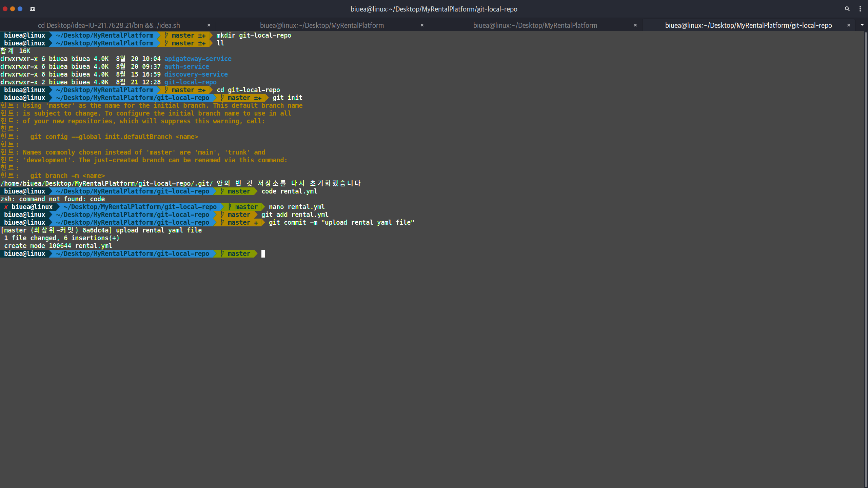
Task: Open the three-dot menu at top right
Action: (861, 9)
